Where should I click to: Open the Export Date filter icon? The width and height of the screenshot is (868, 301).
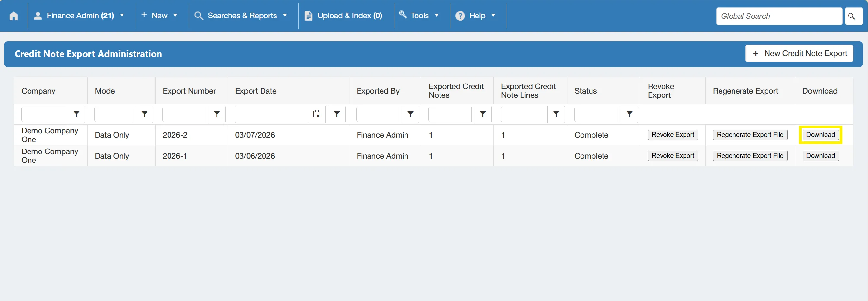tap(337, 114)
